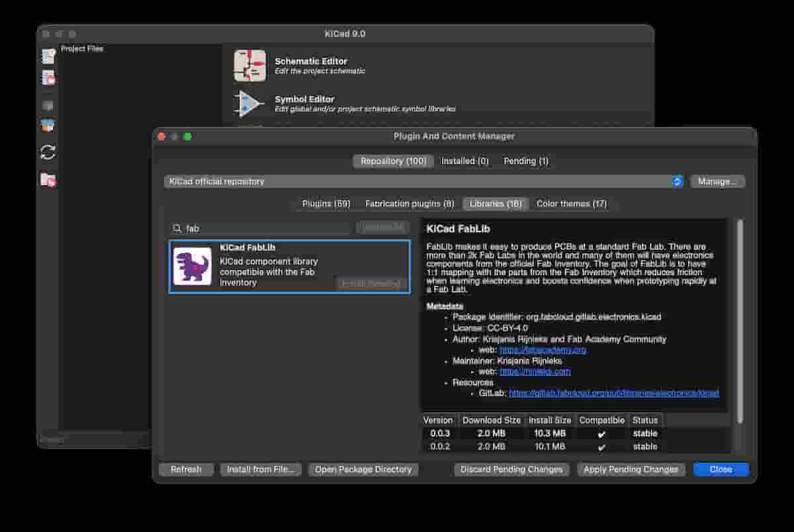
Task: Open the KiCad official repository dropdown
Action: [423, 181]
